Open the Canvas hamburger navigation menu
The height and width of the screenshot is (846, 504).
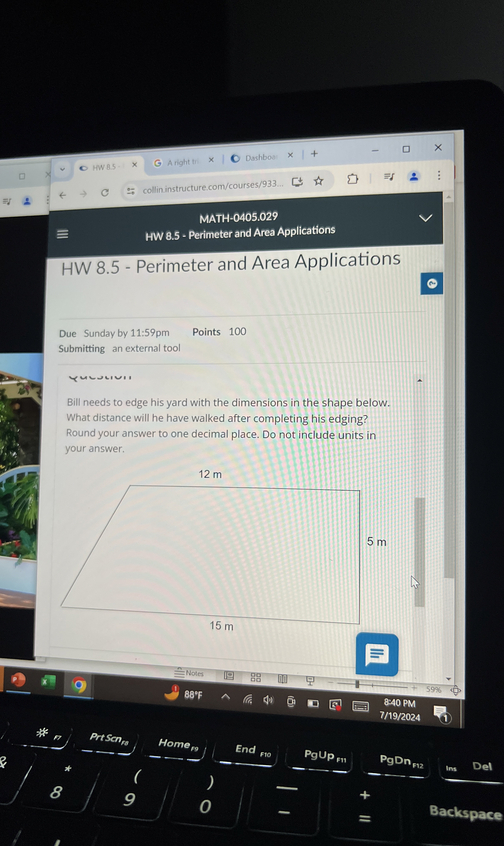pos(62,234)
